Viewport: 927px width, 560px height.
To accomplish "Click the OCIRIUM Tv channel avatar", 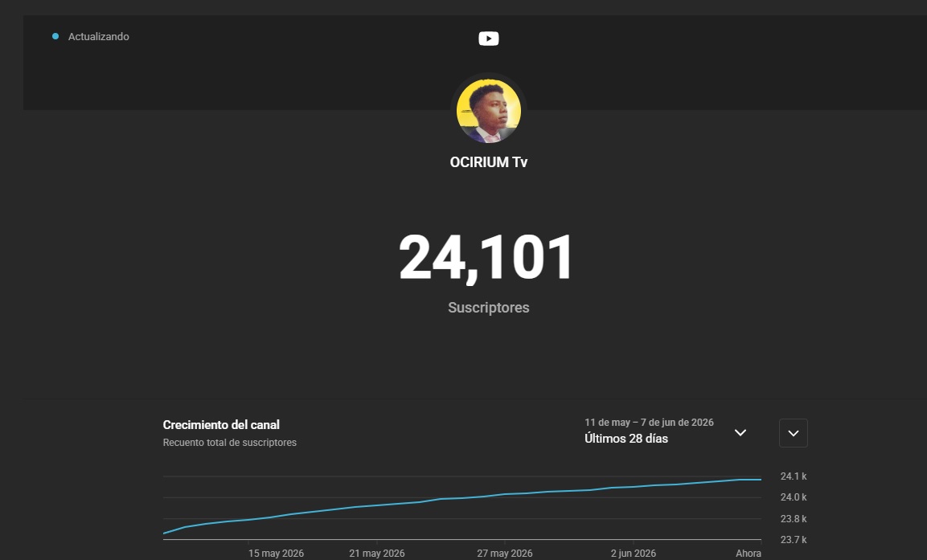I will coord(488,111).
